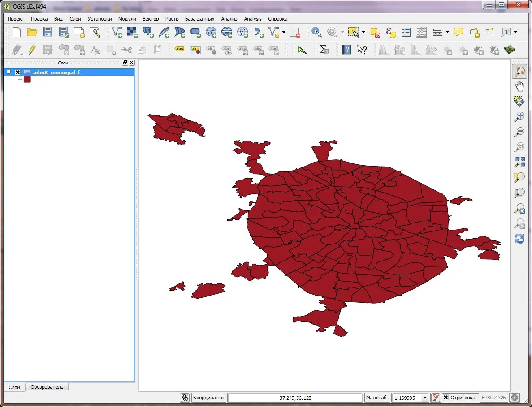This screenshot has width=532, height=407.
Task: Open the Annotation tool dropdown arrow
Action: [516, 32]
